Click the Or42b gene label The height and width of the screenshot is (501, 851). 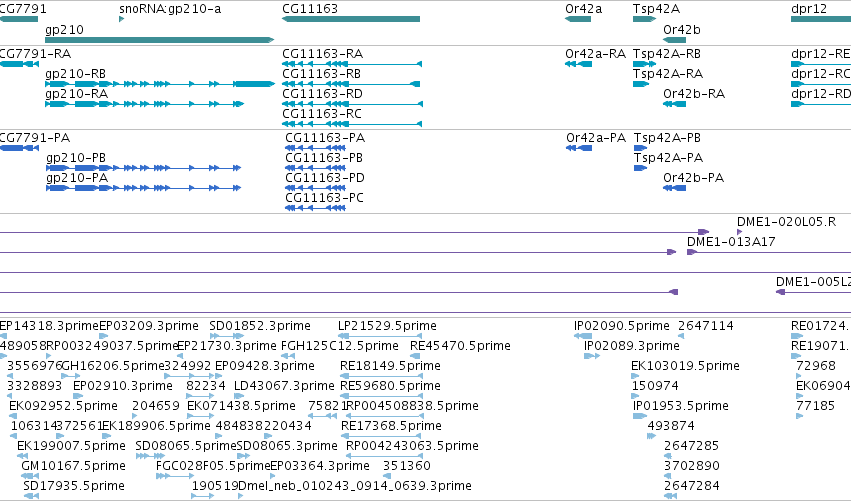point(682,30)
